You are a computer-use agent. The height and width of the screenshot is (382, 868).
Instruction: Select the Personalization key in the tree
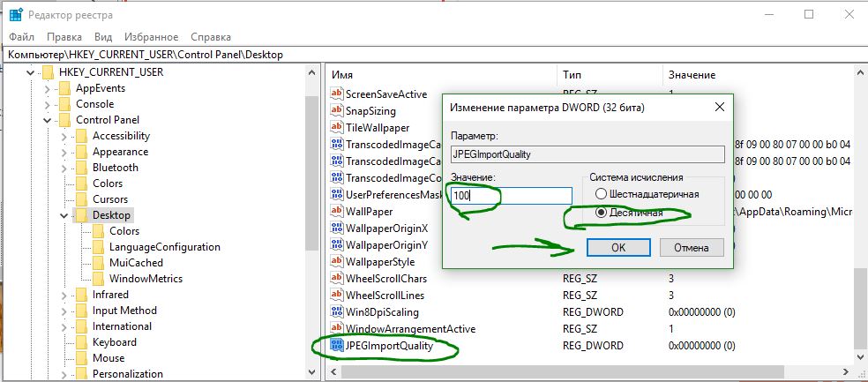127,374
